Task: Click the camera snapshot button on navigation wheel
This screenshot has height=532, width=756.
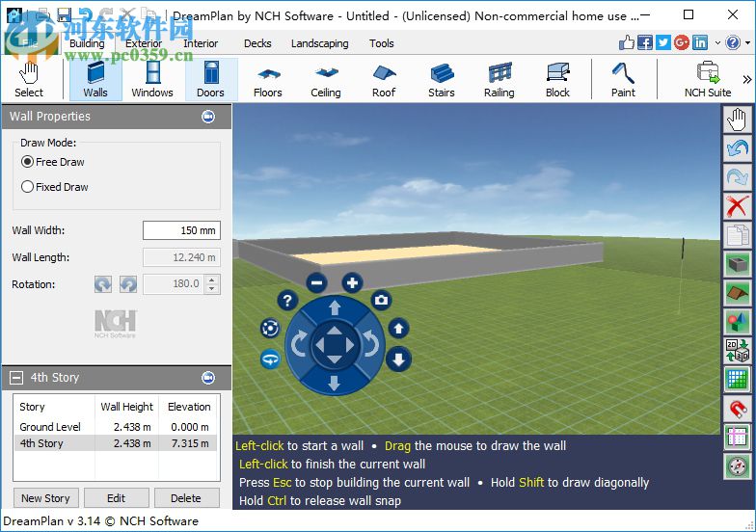Action: [x=382, y=301]
